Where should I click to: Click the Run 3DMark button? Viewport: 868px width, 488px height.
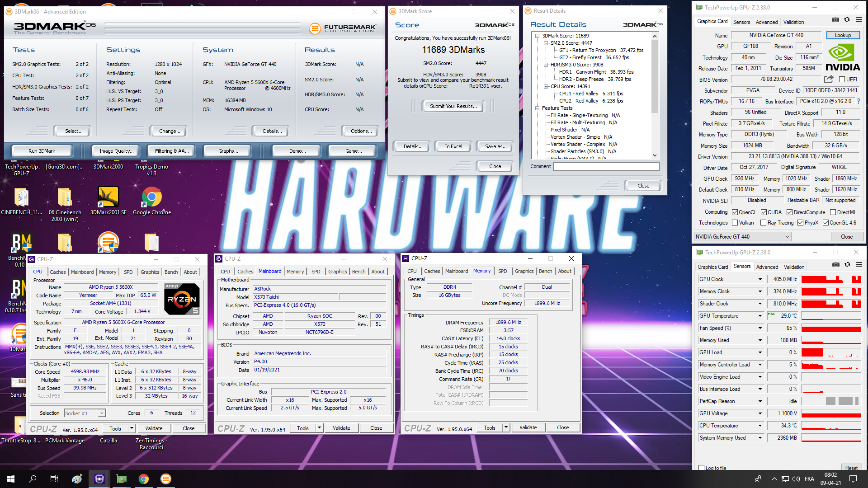point(42,151)
